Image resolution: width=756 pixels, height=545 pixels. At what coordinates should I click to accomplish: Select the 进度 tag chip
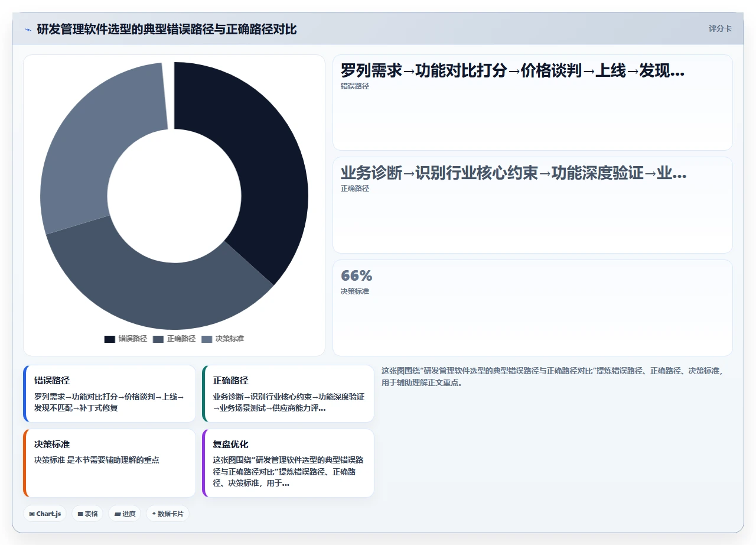click(125, 514)
